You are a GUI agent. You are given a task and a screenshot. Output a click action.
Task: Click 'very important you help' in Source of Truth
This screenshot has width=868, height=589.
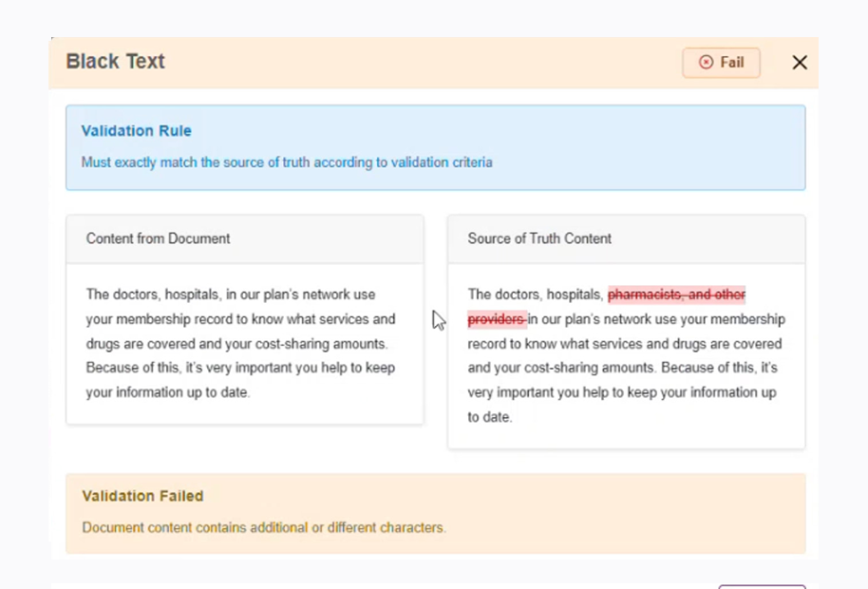[539, 392]
